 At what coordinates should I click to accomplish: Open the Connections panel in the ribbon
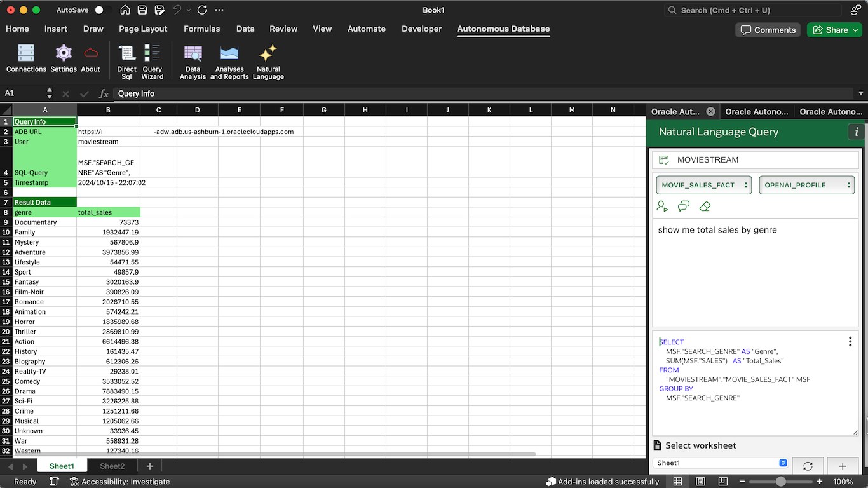point(26,58)
